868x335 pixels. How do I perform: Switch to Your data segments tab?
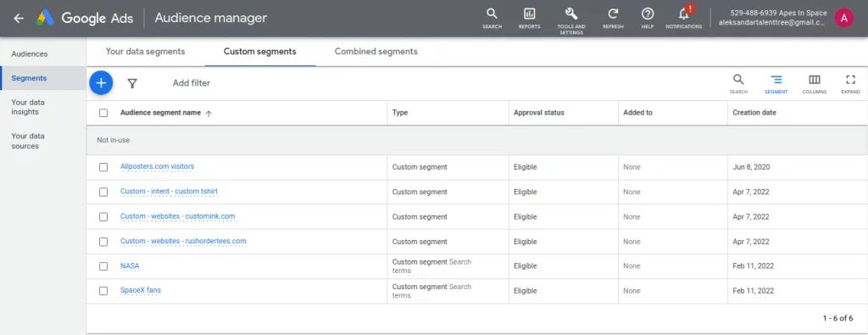click(x=146, y=52)
